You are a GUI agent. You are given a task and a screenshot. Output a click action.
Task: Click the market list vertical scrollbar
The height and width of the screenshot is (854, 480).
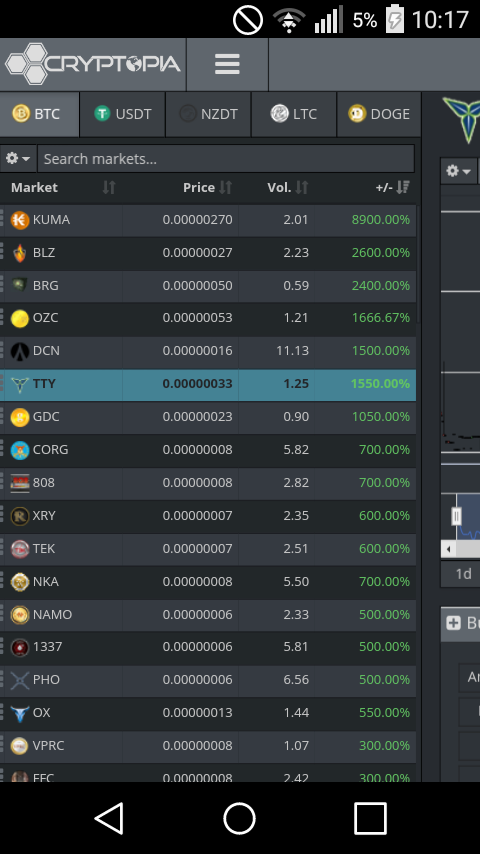[x=418, y=264]
